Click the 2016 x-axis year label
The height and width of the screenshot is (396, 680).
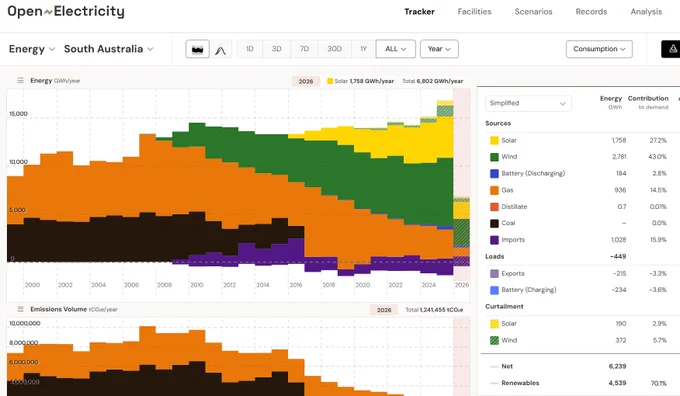296,285
